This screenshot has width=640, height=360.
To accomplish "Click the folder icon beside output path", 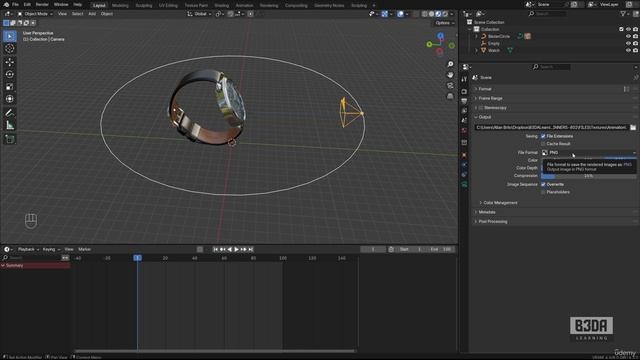I will point(633,127).
